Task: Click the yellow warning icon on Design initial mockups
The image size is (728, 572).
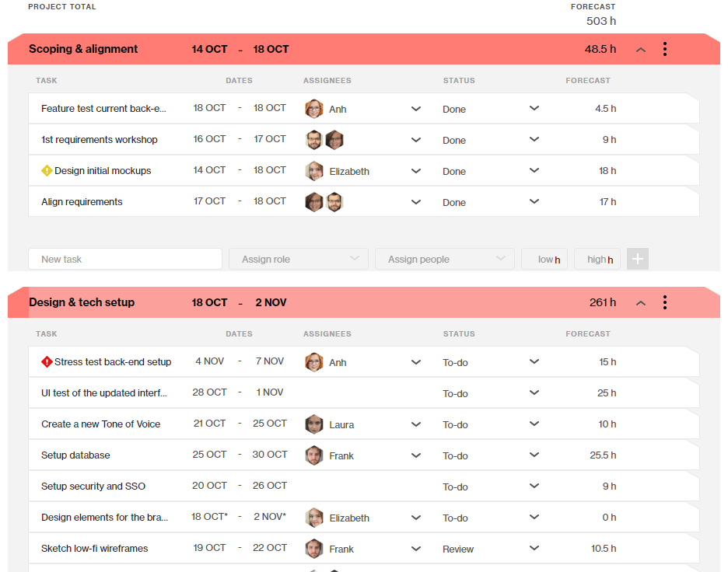Action: pyautogui.click(x=47, y=171)
